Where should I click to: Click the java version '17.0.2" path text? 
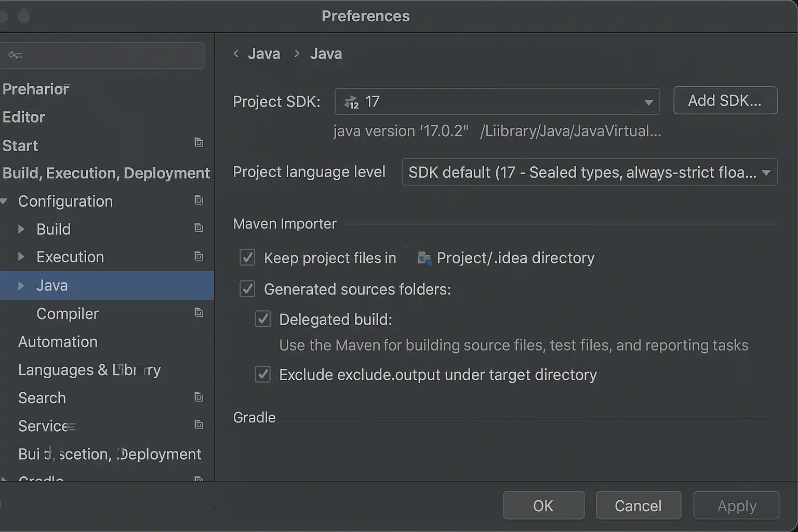pos(497,131)
